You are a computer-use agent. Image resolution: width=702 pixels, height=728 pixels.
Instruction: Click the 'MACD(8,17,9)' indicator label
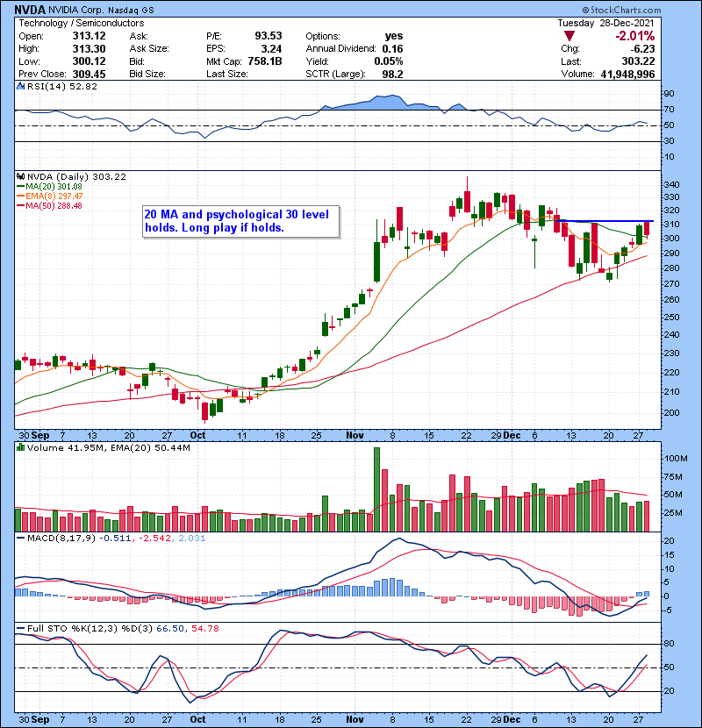click(x=61, y=539)
